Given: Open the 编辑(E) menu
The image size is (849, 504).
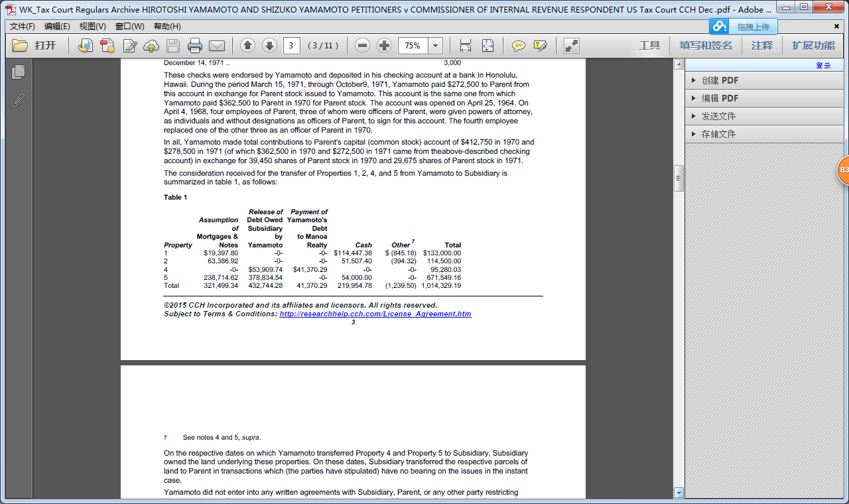Looking at the screenshot, I should pyautogui.click(x=57, y=27).
